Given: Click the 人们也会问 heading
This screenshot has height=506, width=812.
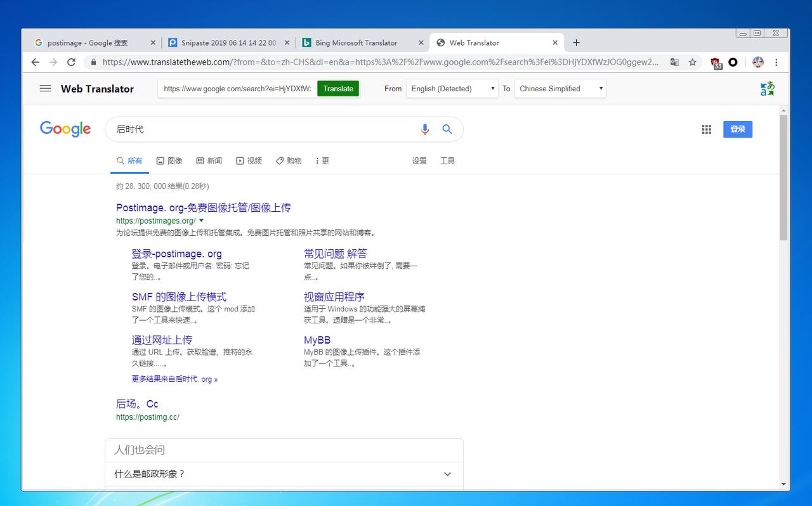Looking at the screenshot, I should [x=140, y=450].
